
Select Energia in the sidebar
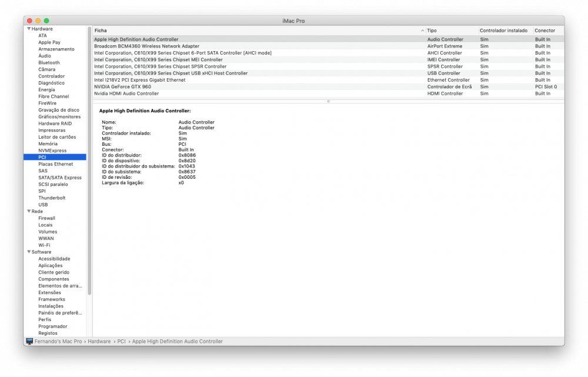coord(46,89)
